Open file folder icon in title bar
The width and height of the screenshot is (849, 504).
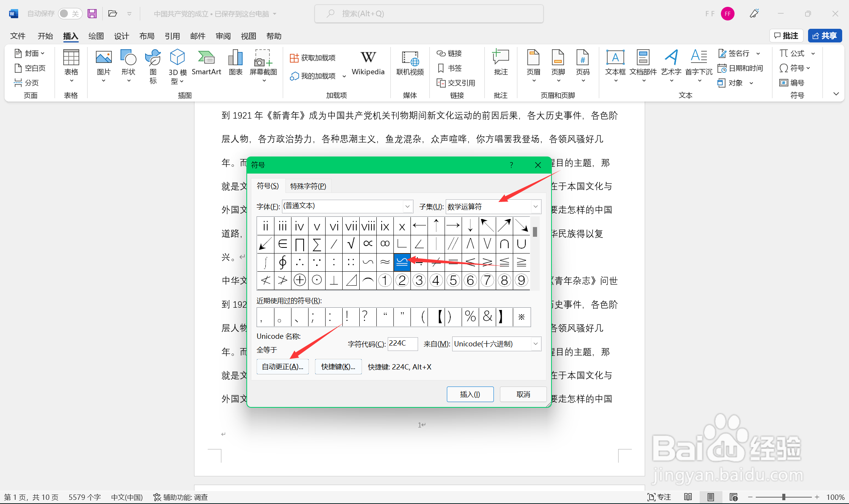(x=113, y=14)
